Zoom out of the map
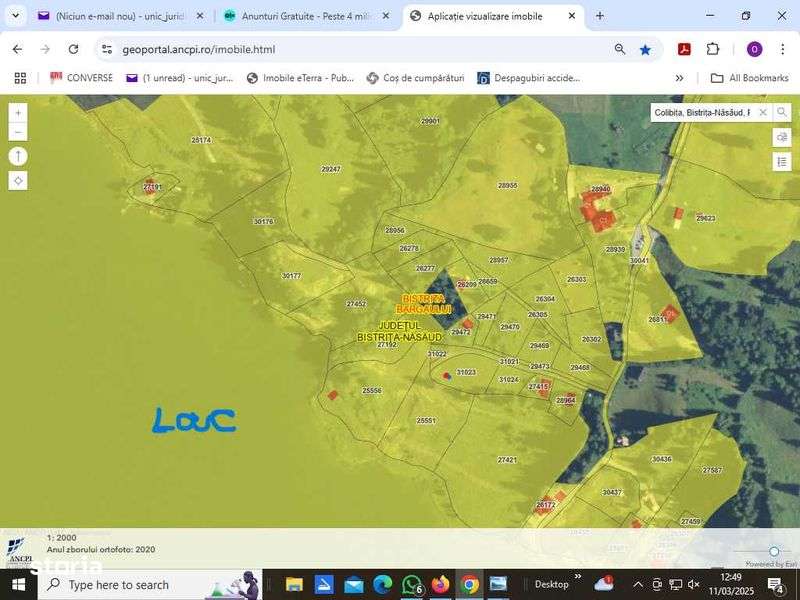The image size is (800, 600). 18,132
